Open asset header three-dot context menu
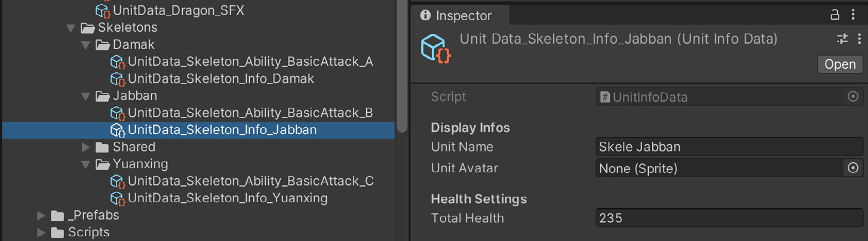The width and height of the screenshot is (868, 241). [859, 39]
